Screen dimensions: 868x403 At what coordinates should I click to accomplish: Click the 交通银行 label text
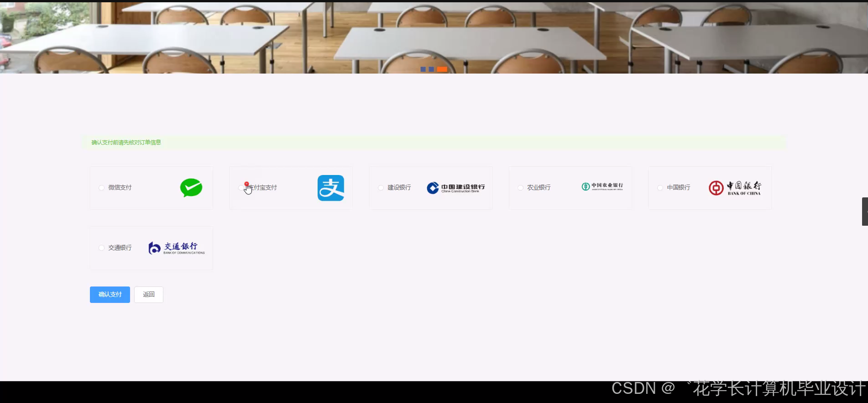pos(120,248)
